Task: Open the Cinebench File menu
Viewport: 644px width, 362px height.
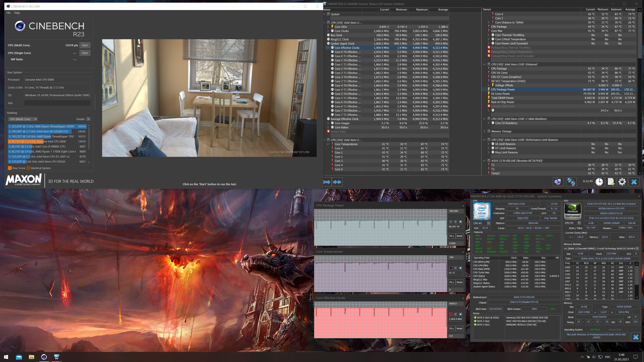Action: click(9, 13)
